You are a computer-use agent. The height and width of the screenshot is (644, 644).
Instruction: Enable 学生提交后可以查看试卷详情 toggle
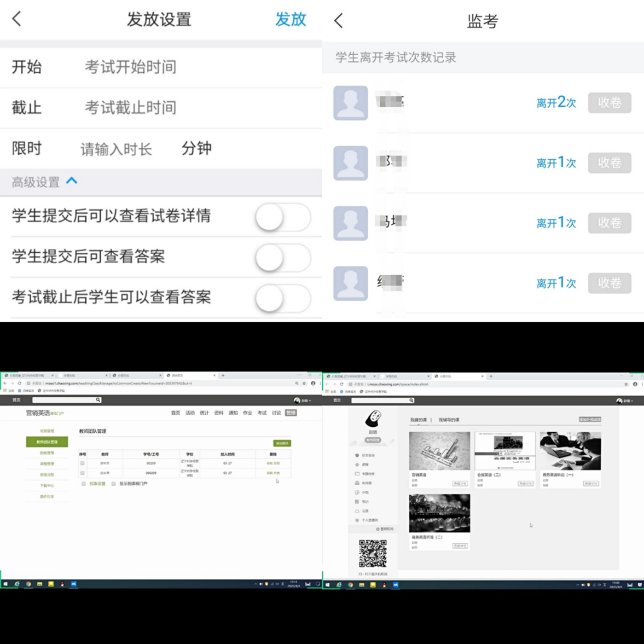point(282,217)
